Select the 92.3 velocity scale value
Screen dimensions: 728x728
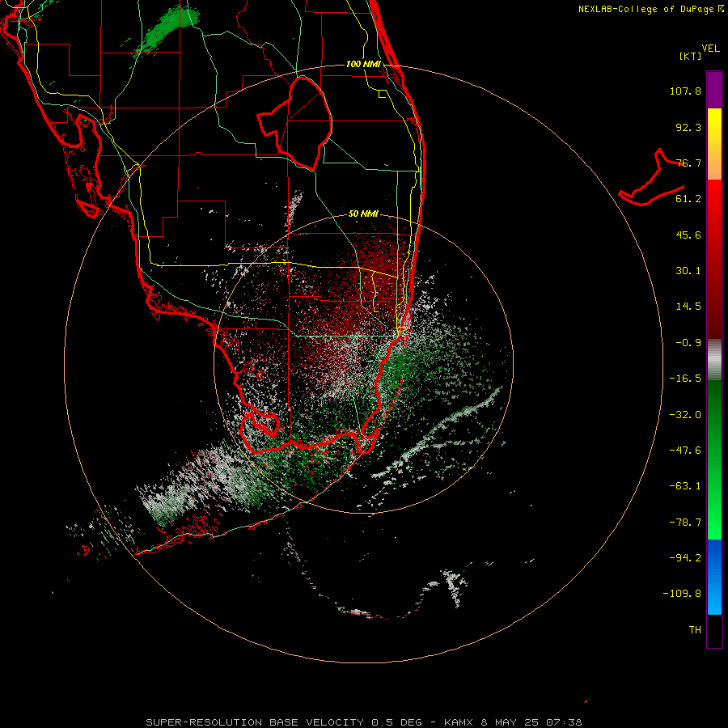688,127
